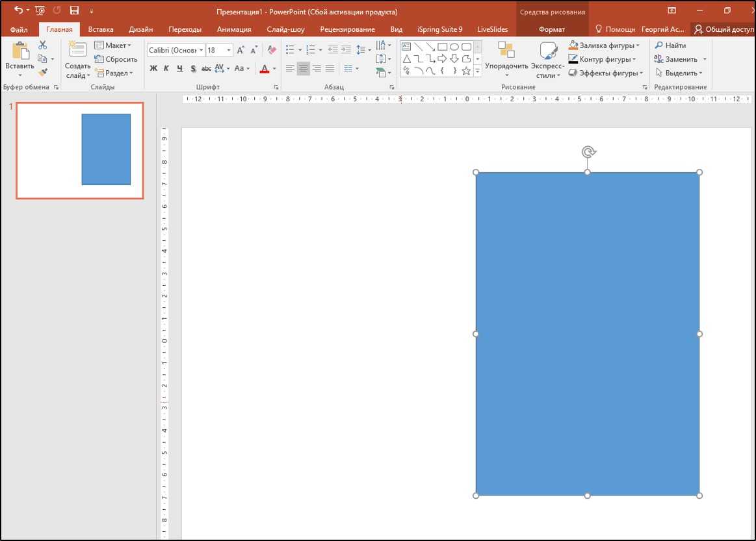Click the Justify text alignment icon
The height and width of the screenshot is (541, 756).
pyautogui.click(x=330, y=68)
